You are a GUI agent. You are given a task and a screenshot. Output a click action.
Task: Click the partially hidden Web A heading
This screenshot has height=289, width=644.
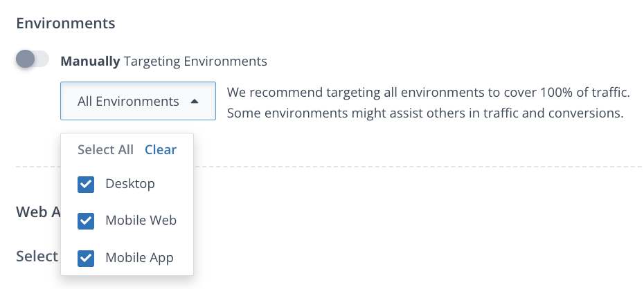click(x=37, y=212)
